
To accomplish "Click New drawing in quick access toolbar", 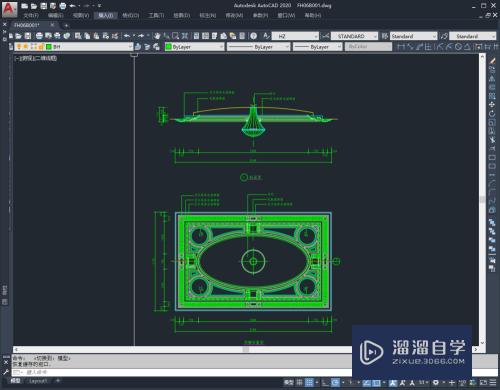I will (x=25, y=6).
